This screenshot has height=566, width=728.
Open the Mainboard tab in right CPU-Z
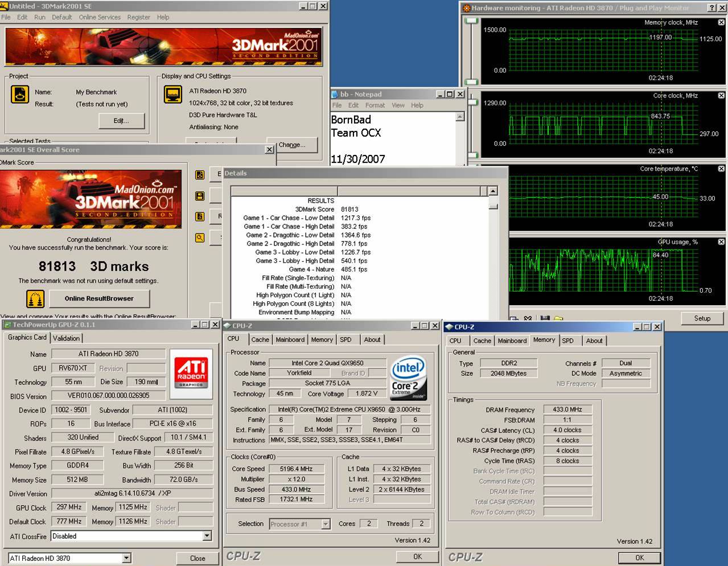pos(512,341)
